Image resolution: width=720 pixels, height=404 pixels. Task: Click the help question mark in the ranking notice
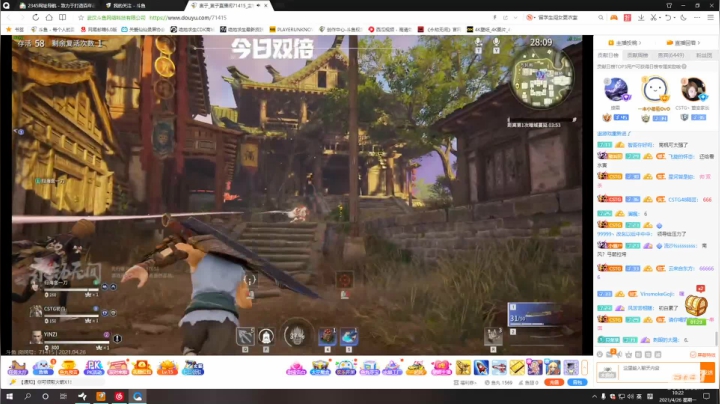coord(684,67)
